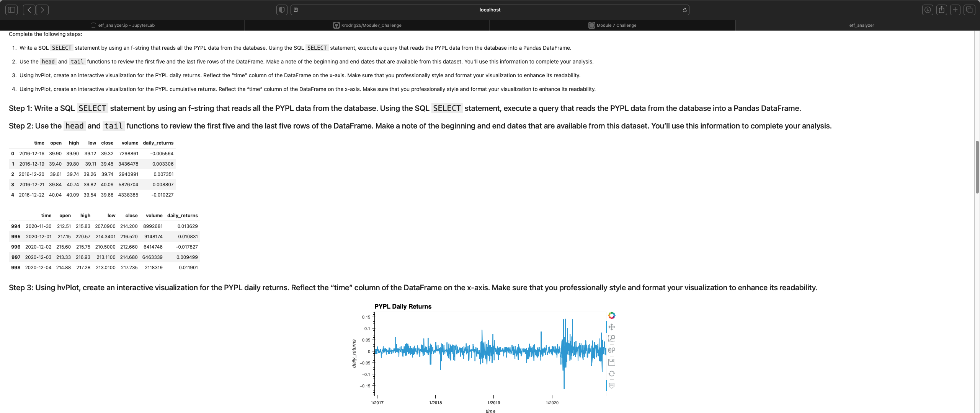Image resolution: width=980 pixels, height=413 pixels.
Task: Click the volume value 9148174
Action: coord(153,237)
